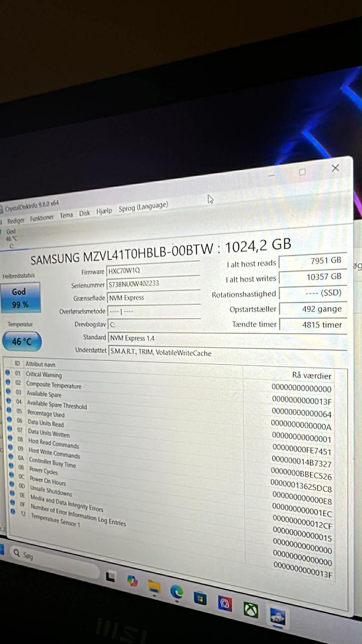362x644 pixels.
Task: Open the Windows taskbar search magnifier
Action: click(x=16, y=553)
